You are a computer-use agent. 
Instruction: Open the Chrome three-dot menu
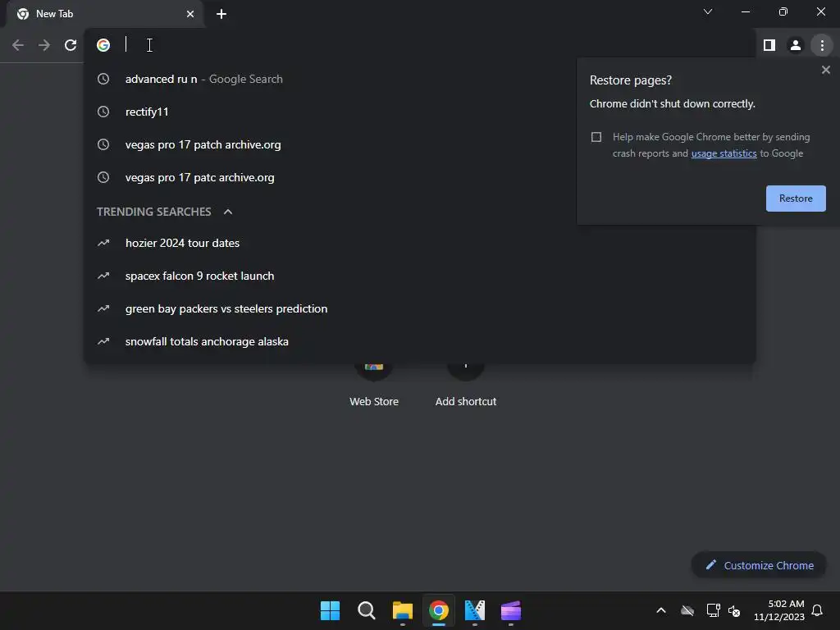[x=822, y=45]
